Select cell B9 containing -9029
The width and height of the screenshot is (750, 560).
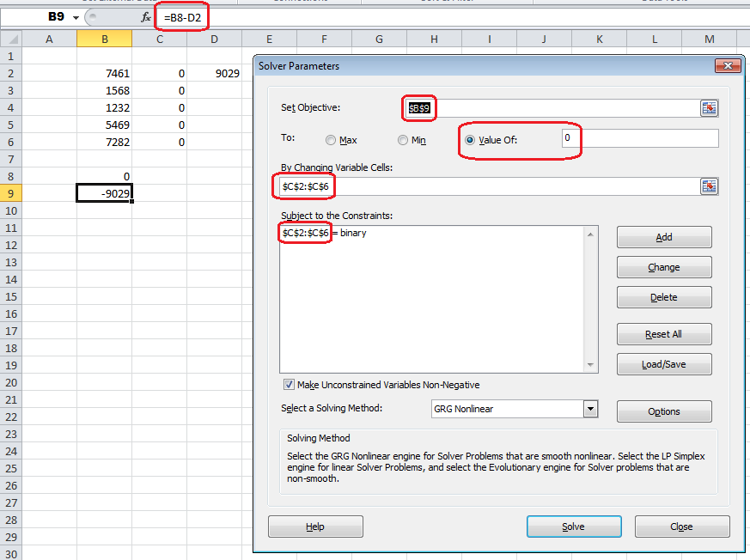(104, 193)
